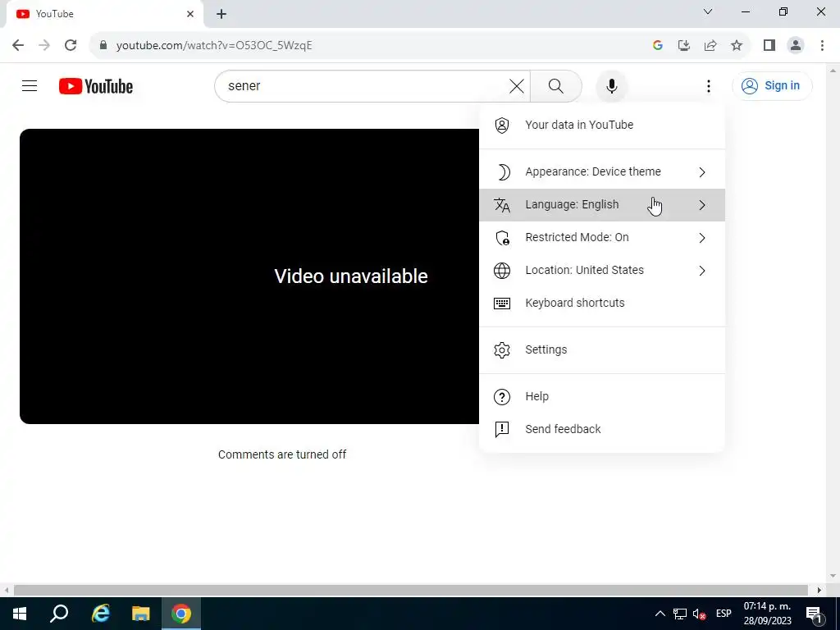840x630 pixels.
Task: Open Location: United States submenu
Action: click(x=602, y=271)
